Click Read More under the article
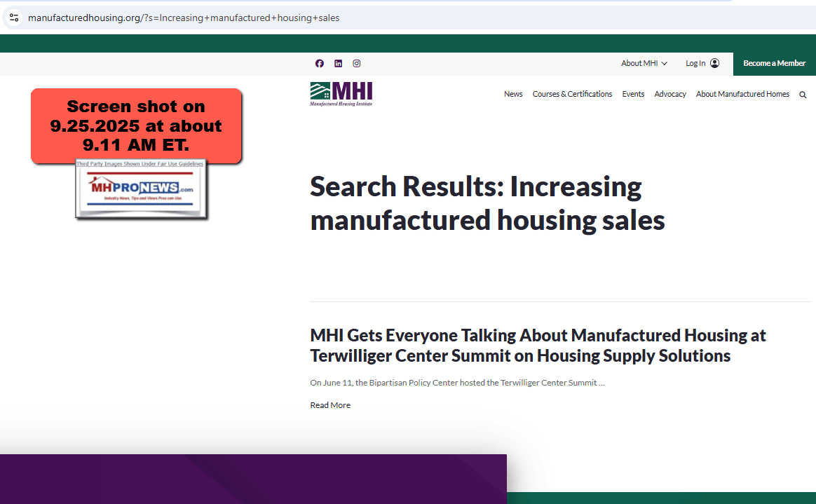 click(330, 405)
